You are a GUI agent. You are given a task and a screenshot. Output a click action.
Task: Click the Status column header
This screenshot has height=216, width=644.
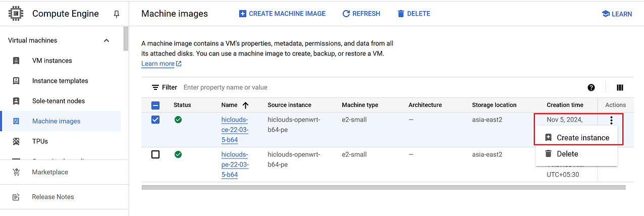[182, 105]
